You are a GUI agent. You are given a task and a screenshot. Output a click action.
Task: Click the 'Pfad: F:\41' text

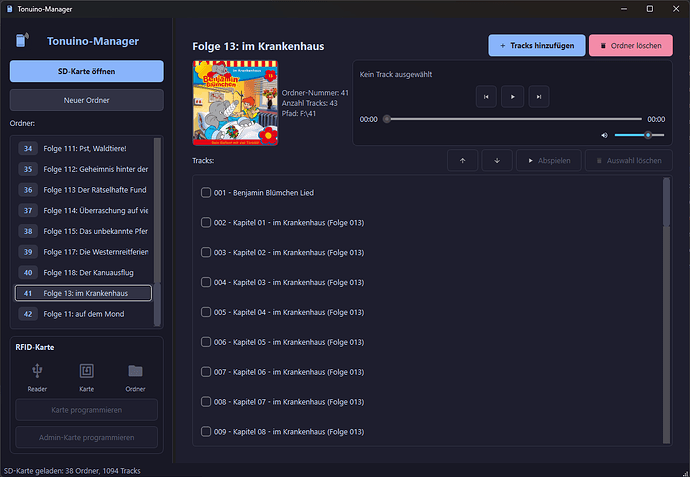[299, 114]
